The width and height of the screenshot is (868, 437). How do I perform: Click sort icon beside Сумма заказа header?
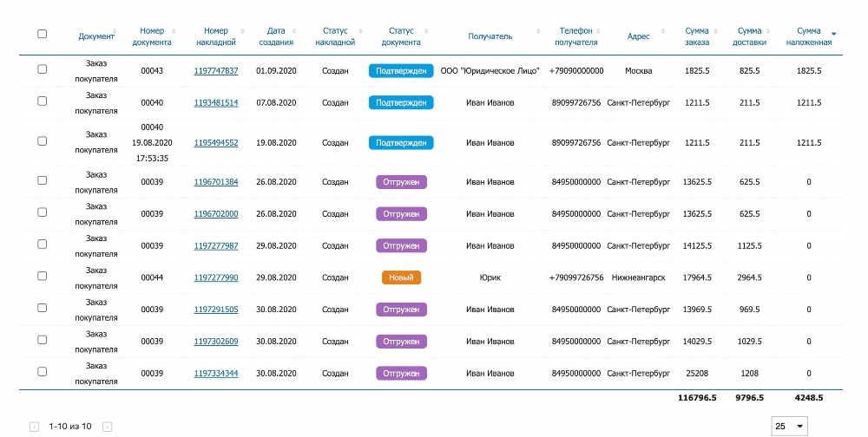(x=715, y=32)
